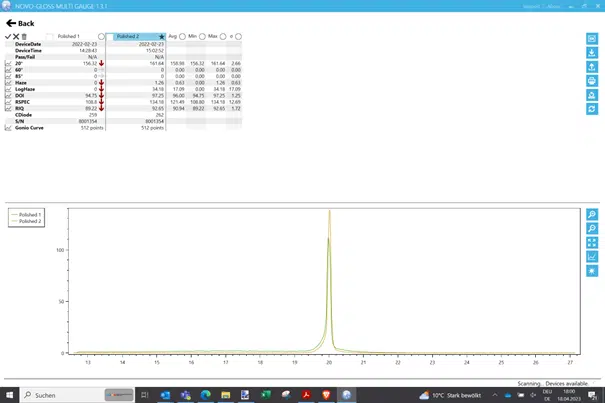Click the Polished 1 color swatch
Screen dimensions: 605x403
pyautogui.click(x=51, y=36)
